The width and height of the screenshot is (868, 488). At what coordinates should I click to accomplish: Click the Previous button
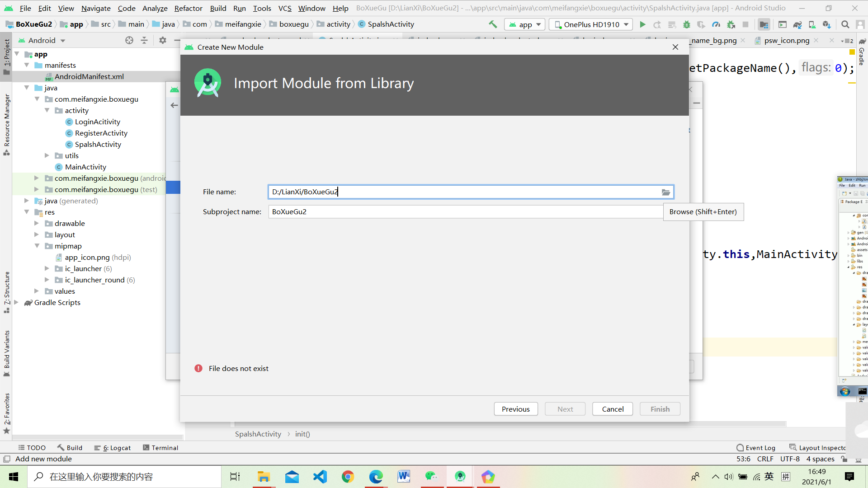(x=515, y=409)
